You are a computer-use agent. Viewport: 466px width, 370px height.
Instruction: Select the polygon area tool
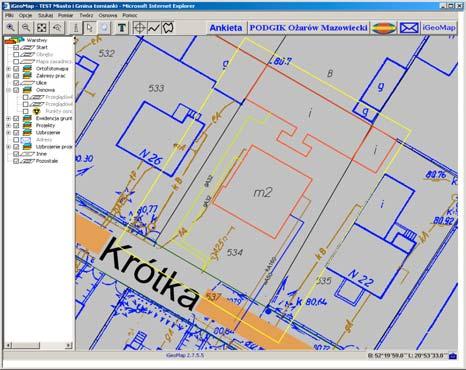point(168,28)
